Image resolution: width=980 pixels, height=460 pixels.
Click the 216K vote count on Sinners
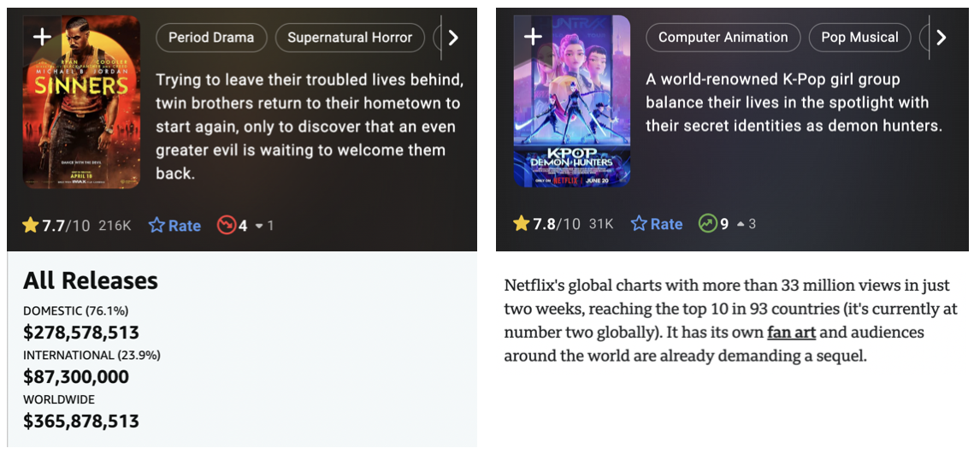tap(115, 226)
